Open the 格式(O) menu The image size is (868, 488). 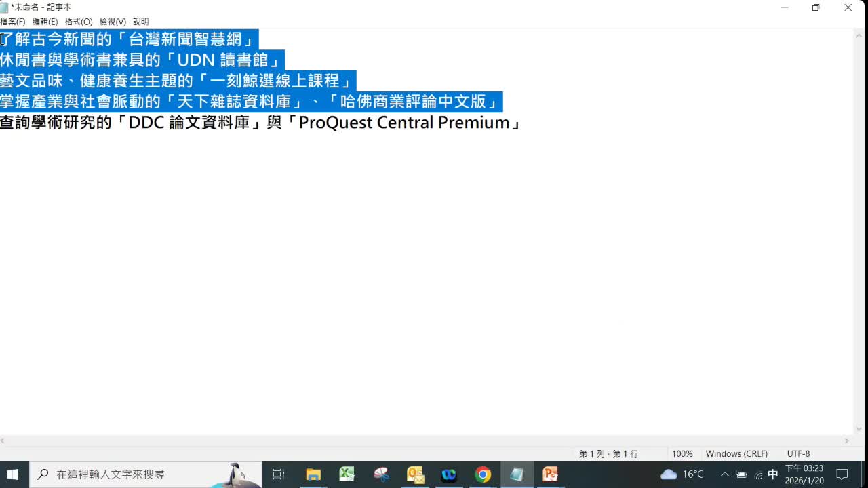tap(77, 21)
